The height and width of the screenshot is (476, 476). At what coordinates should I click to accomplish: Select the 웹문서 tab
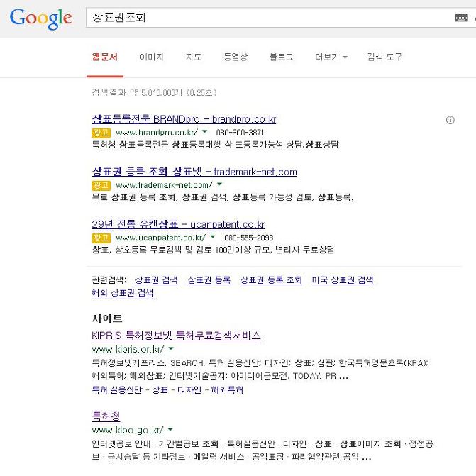[x=105, y=57]
